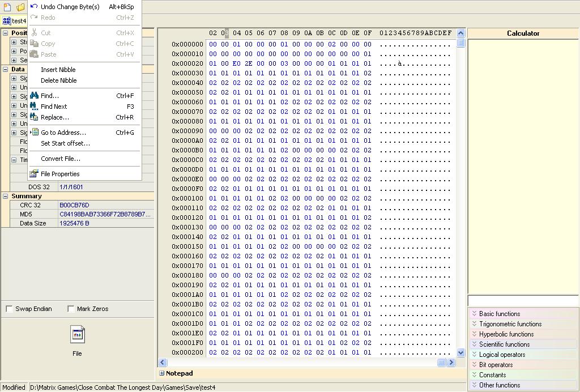Click the Calculator results display area
The width and height of the screenshot is (580, 392).
523,167
